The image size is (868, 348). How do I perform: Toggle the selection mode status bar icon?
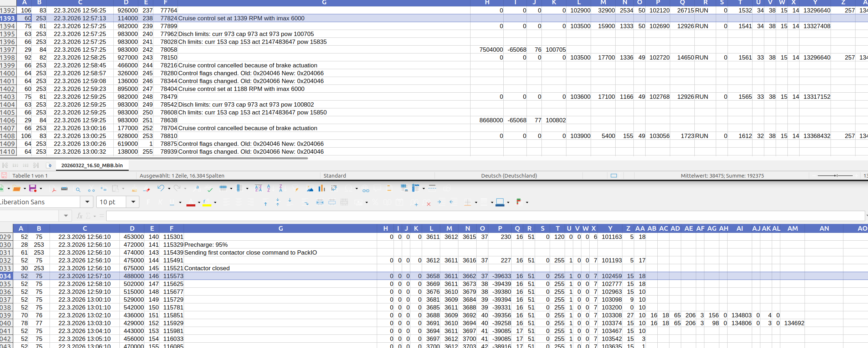point(613,175)
